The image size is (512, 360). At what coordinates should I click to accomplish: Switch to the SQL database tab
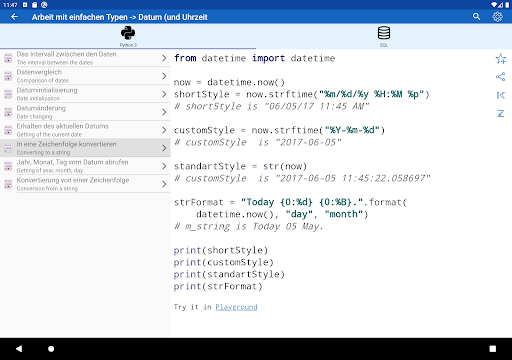384,36
